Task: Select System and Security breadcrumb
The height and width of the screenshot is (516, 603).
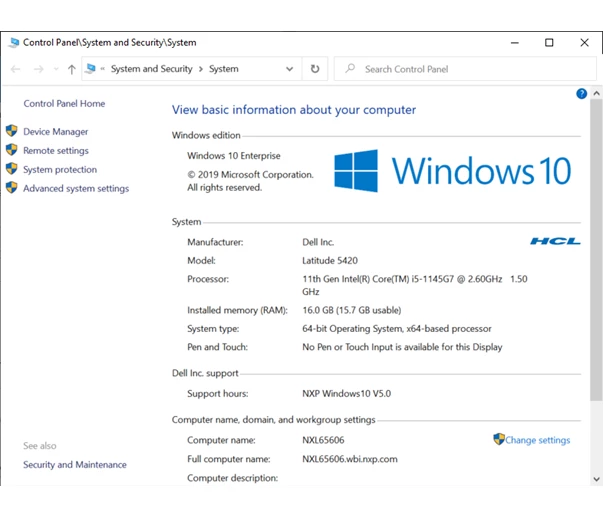Action: (x=152, y=69)
